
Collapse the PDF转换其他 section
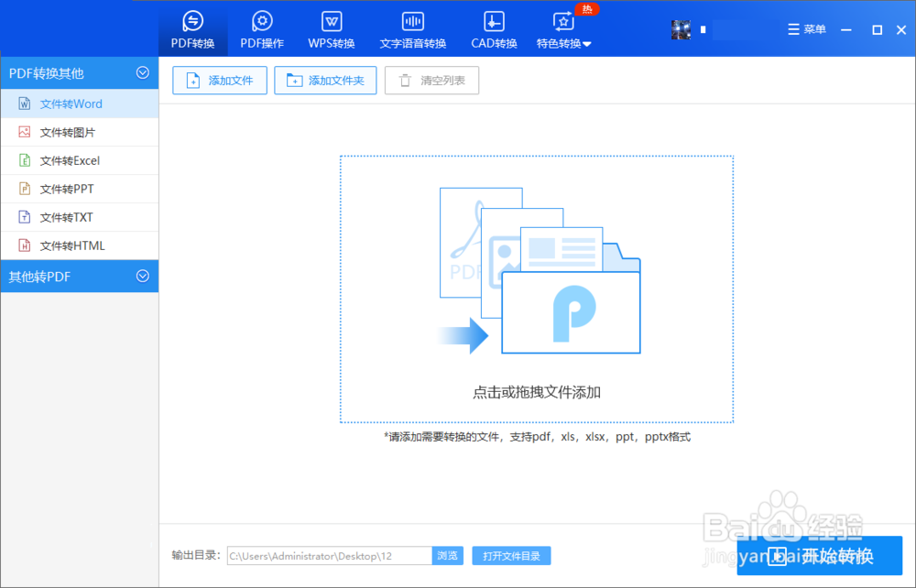pyautogui.click(x=142, y=72)
